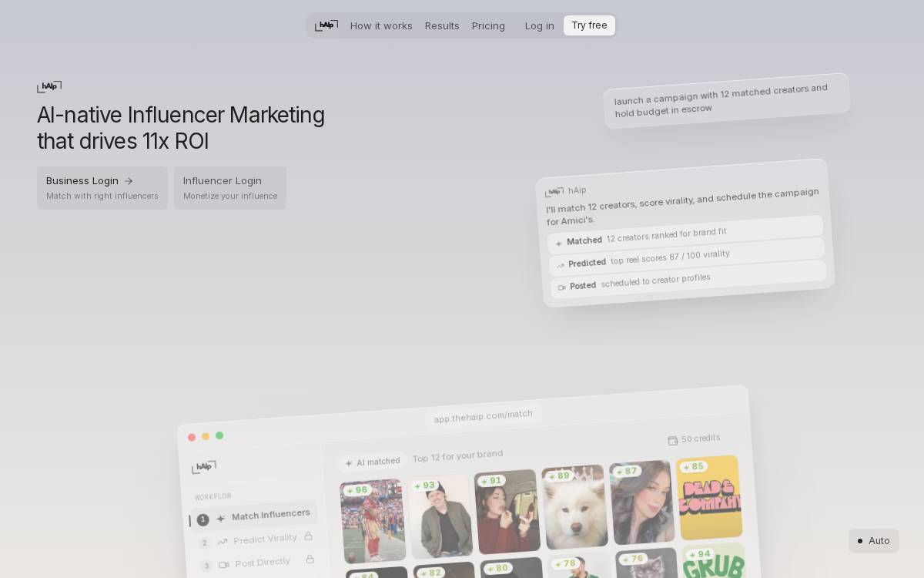Select the 'scheduled to creator profiles' row
This screenshot has height=578, width=924.
click(688, 279)
